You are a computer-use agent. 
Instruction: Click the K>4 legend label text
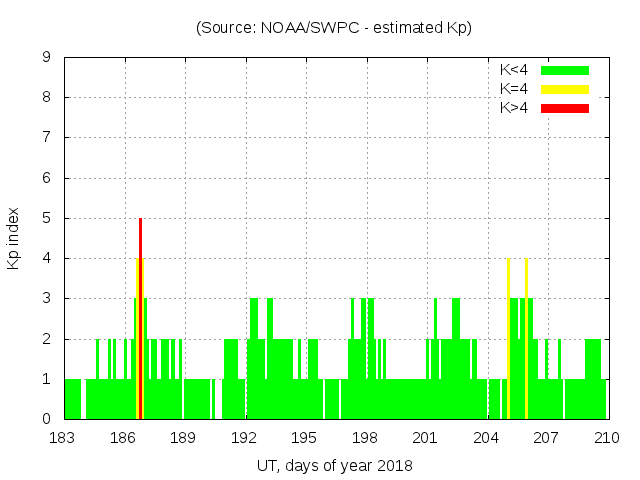(x=515, y=108)
